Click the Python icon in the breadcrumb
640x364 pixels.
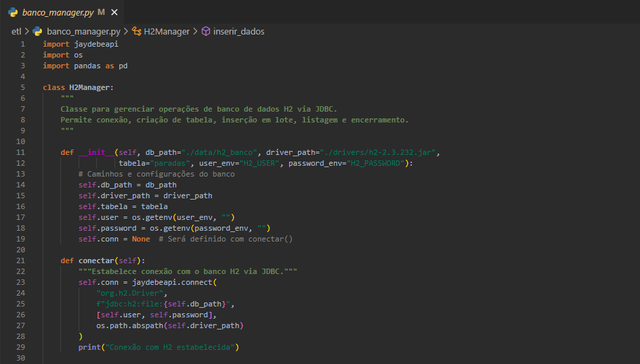pos(37,31)
